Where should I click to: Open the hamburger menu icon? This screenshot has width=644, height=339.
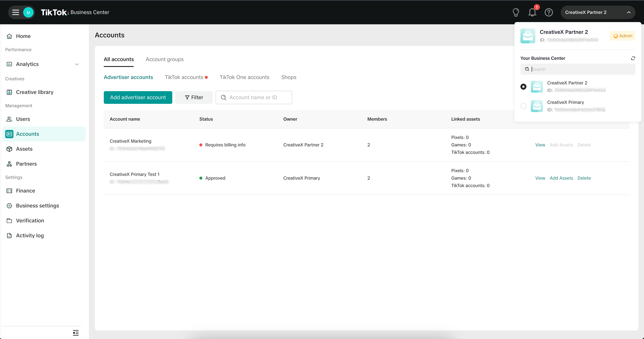(x=15, y=12)
